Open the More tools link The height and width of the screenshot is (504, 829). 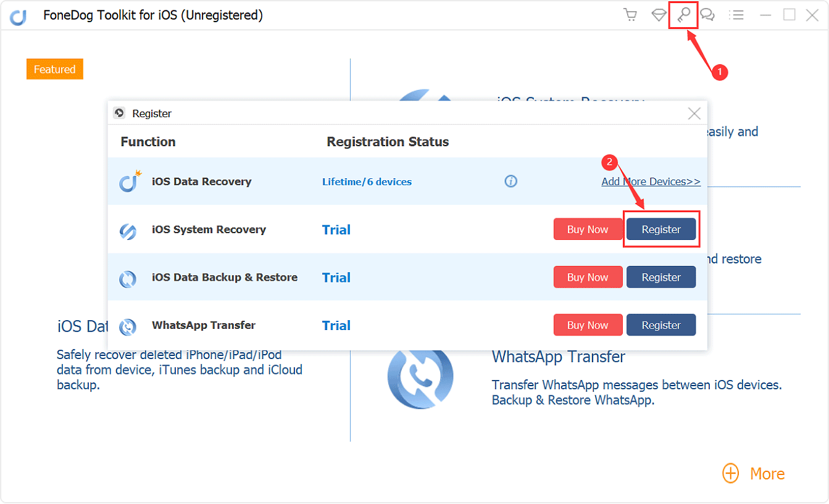tap(767, 474)
